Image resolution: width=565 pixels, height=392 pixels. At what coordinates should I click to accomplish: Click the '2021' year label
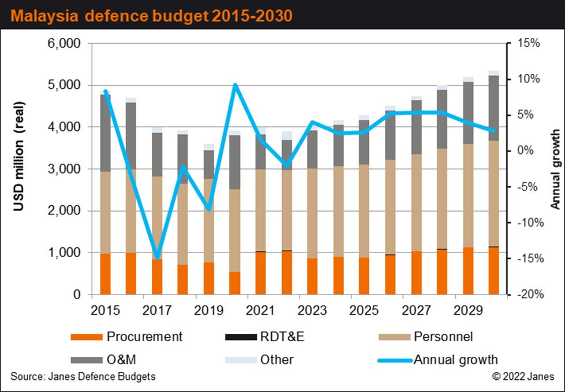coord(261,310)
